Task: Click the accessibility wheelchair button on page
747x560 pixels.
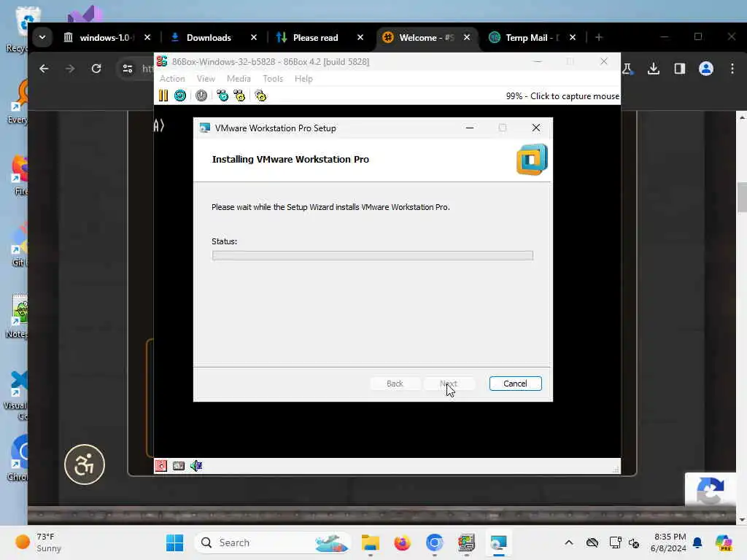Action: tap(85, 464)
